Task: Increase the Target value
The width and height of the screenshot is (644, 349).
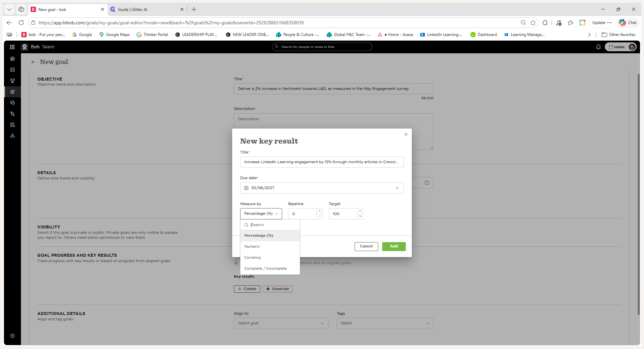Action: [360, 211]
